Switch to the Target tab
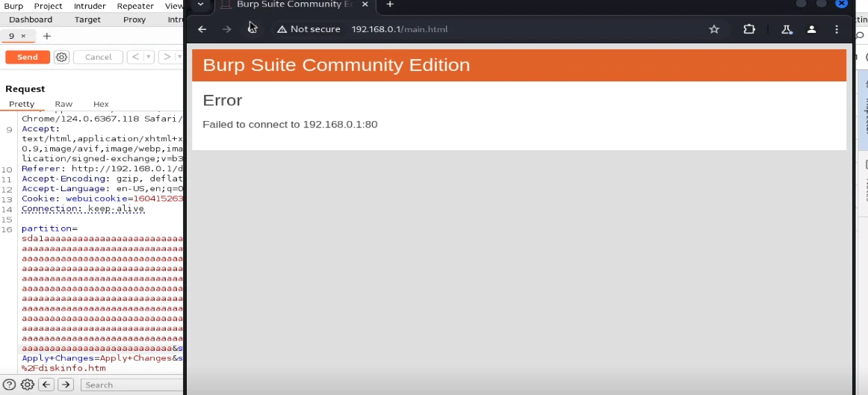 tap(87, 19)
